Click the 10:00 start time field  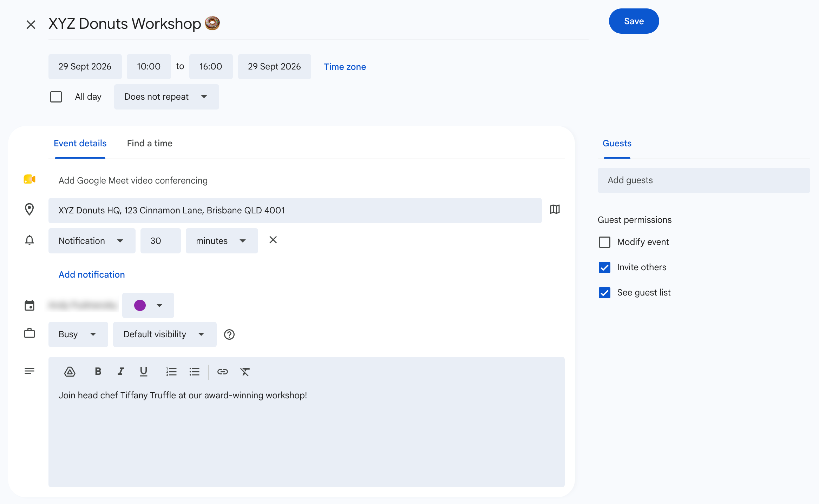149,67
